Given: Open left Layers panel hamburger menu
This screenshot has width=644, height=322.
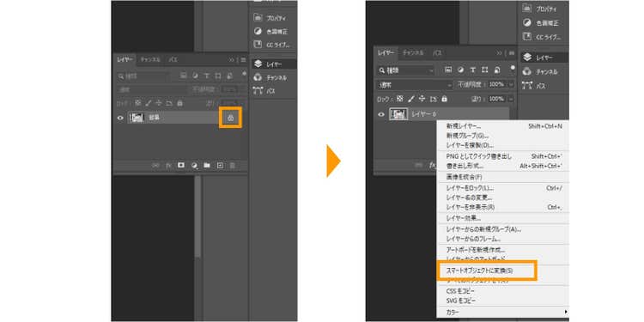Looking at the screenshot, I should (x=244, y=59).
